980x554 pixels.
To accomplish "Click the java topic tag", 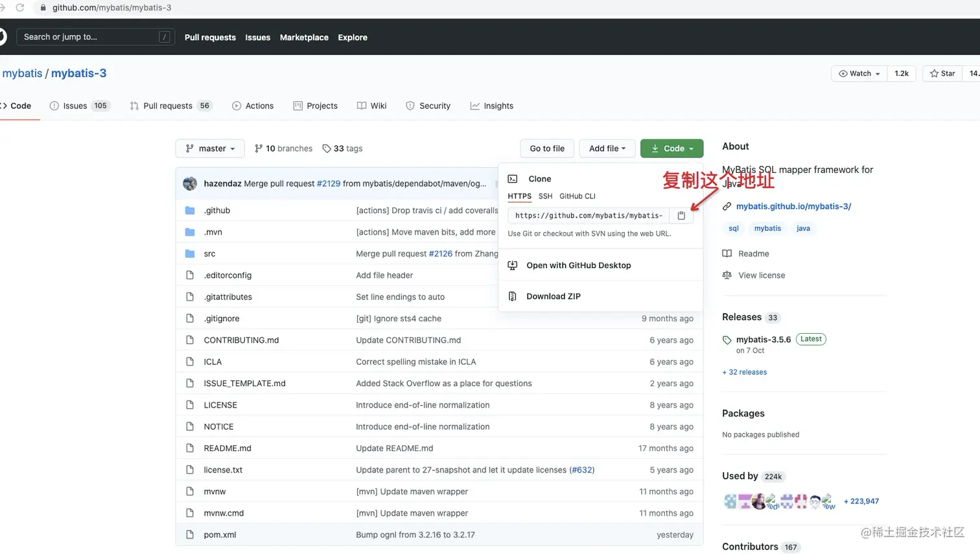I will point(803,228).
